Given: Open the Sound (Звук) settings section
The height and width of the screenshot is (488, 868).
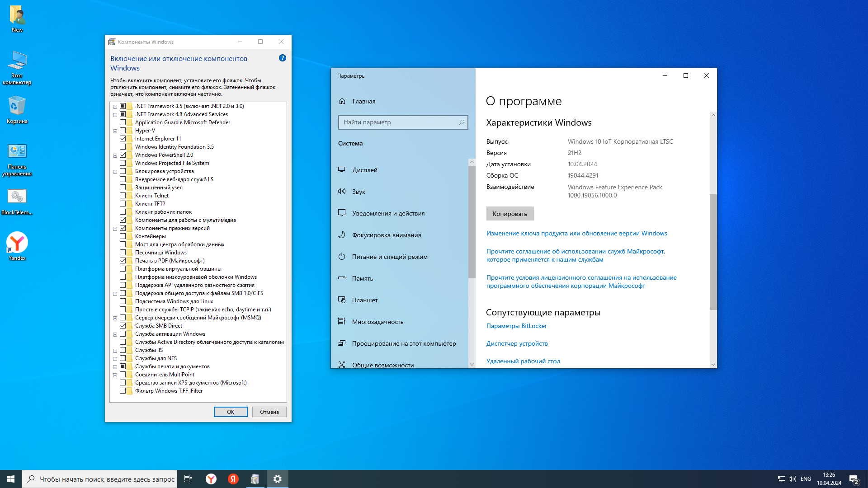Looking at the screenshot, I should coord(359,192).
